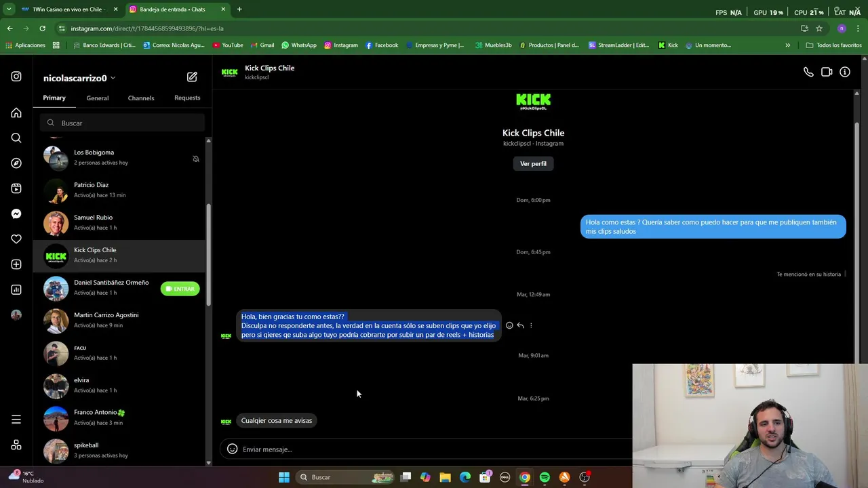
Task: Open a new browser tab
Action: click(x=239, y=9)
